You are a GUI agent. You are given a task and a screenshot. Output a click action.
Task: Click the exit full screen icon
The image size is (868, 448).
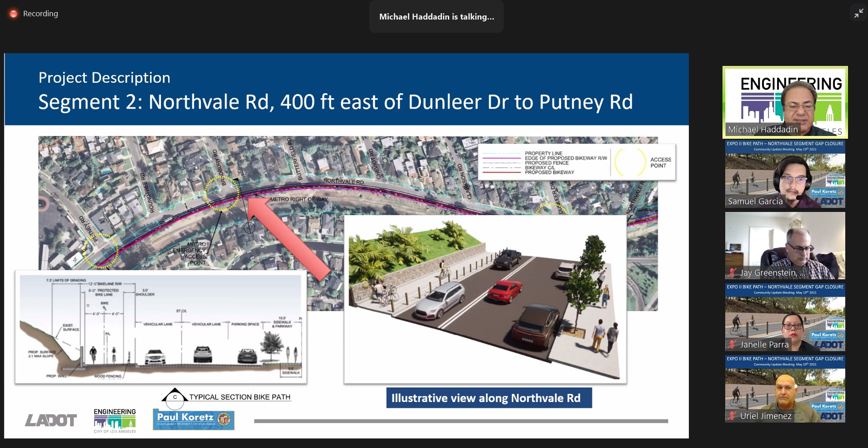coord(858,14)
